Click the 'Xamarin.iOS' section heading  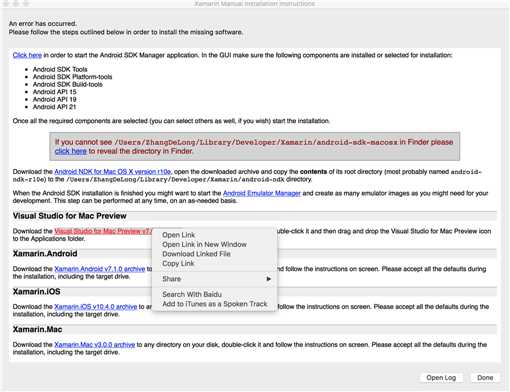point(36,292)
